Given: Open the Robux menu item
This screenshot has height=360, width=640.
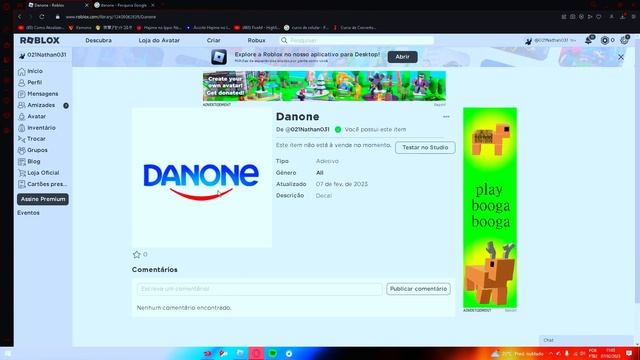Looking at the screenshot, I should [256, 40].
